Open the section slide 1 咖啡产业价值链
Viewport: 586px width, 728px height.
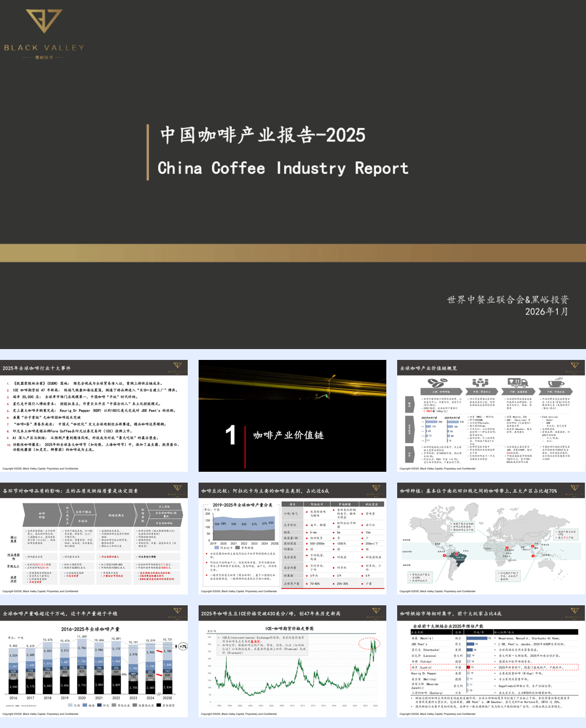(292, 416)
